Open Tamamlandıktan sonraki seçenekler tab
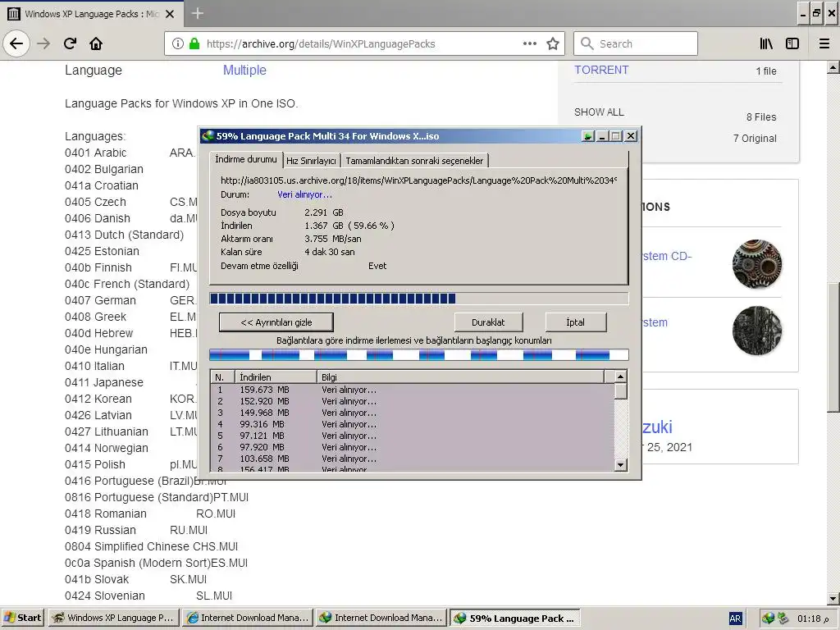This screenshot has width=840, height=630. (x=414, y=161)
